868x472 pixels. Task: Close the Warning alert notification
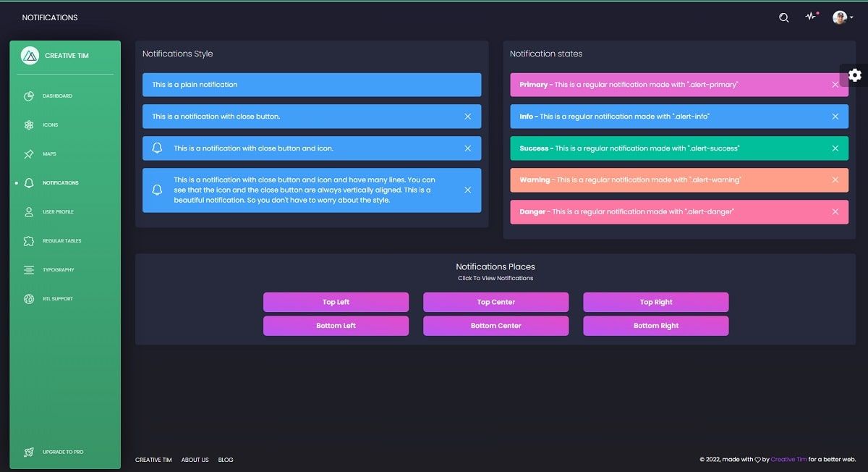(x=835, y=180)
